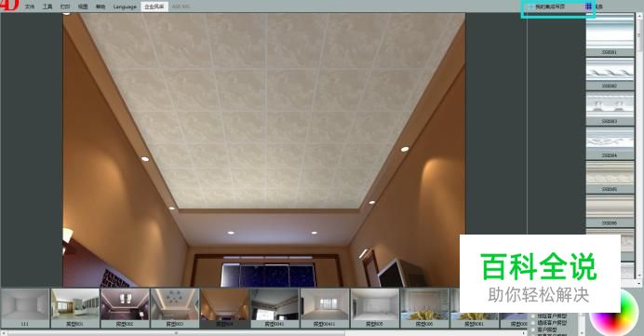Select room thumbnail 房型002

pyautogui.click(x=125, y=308)
